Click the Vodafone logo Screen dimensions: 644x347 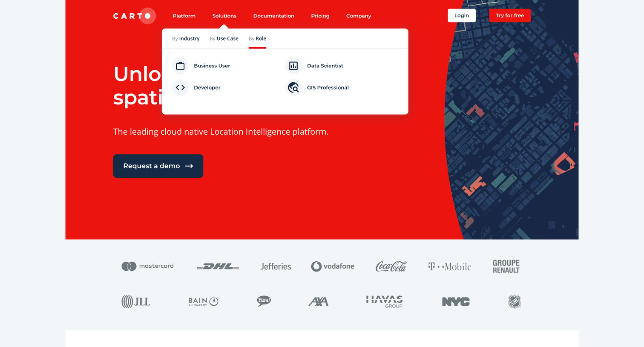(x=333, y=266)
